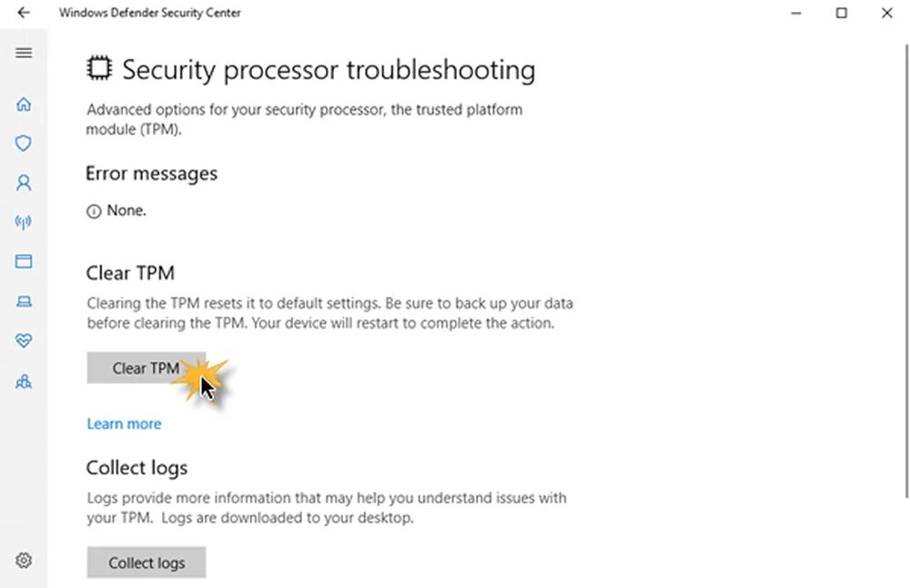Open the Home section in sidebar
Screen dimensions: 910x588
[24, 104]
